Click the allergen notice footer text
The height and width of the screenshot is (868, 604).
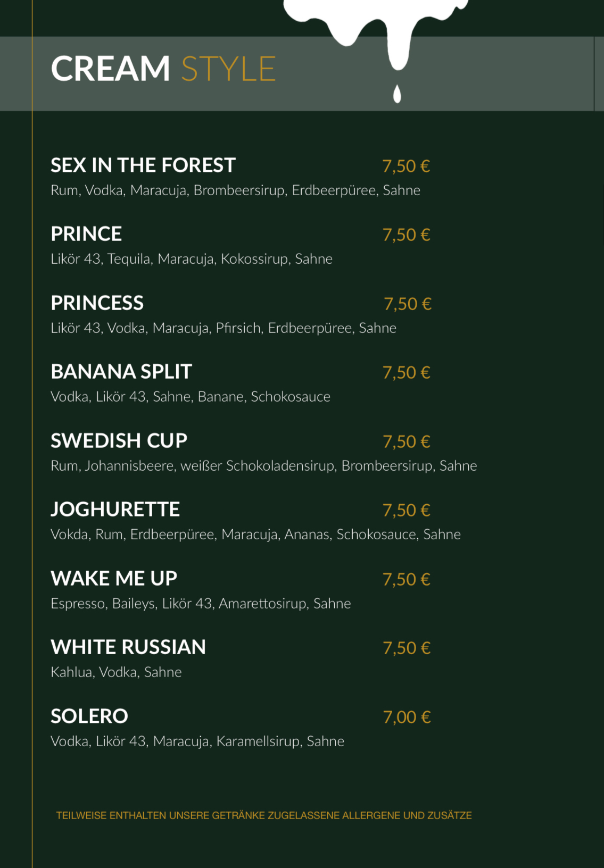pyautogui.click(x=264, y=815)
